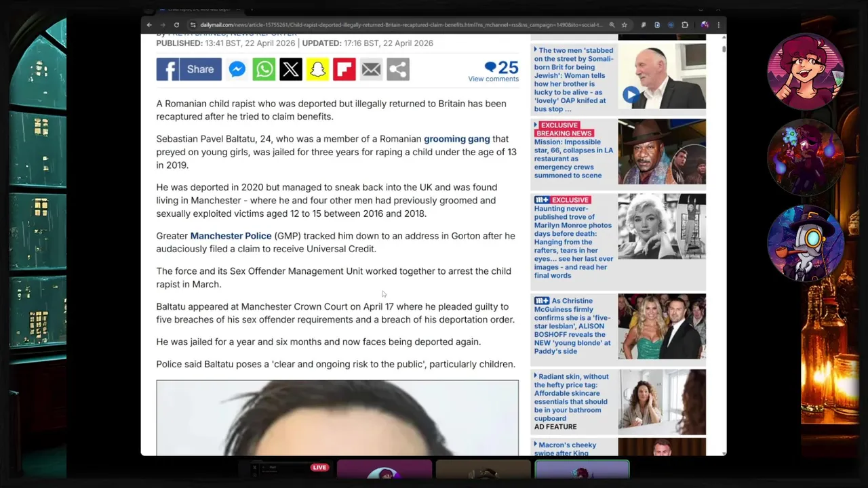
Task: Click the EXCLUSIVE BREAKING NEWS label
Action: [x=564, y=129]
